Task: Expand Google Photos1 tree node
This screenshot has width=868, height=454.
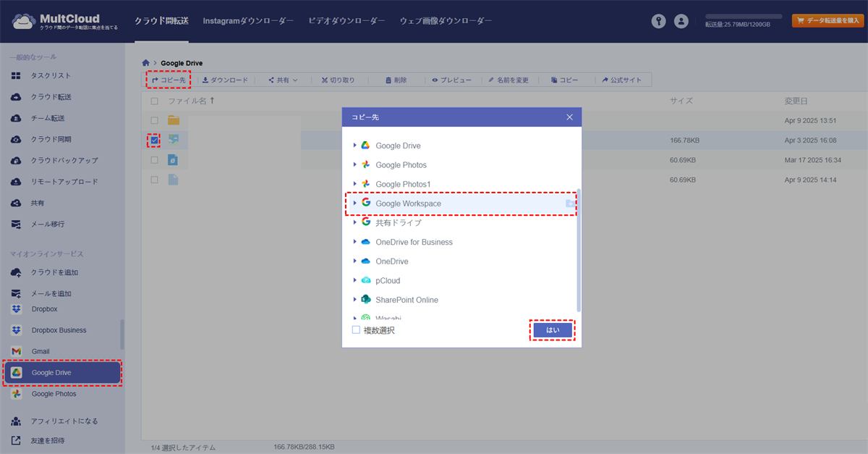Action: click(x=354, y=184)
